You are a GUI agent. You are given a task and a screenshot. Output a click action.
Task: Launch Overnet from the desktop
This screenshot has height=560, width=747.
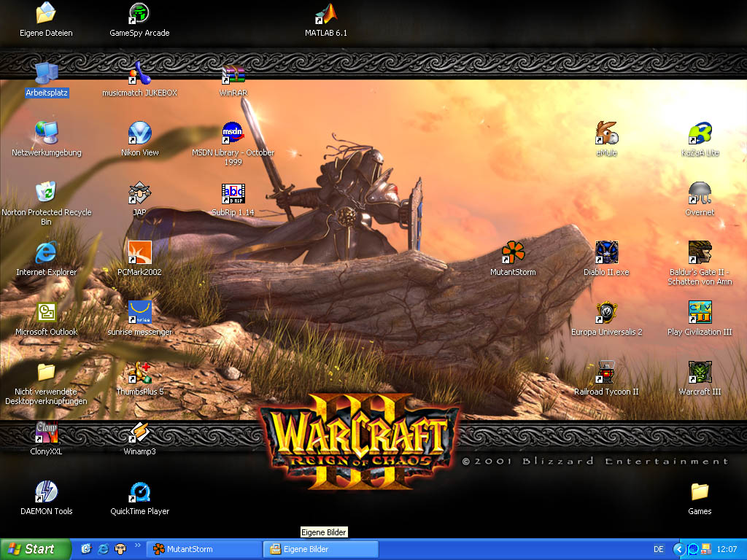point(700,192)
